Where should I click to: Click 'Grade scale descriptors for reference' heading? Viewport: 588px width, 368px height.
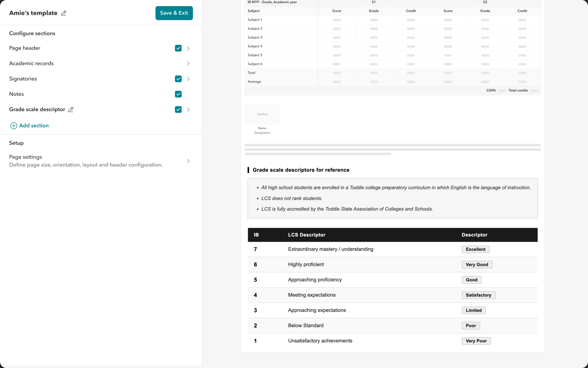[301, 170]
